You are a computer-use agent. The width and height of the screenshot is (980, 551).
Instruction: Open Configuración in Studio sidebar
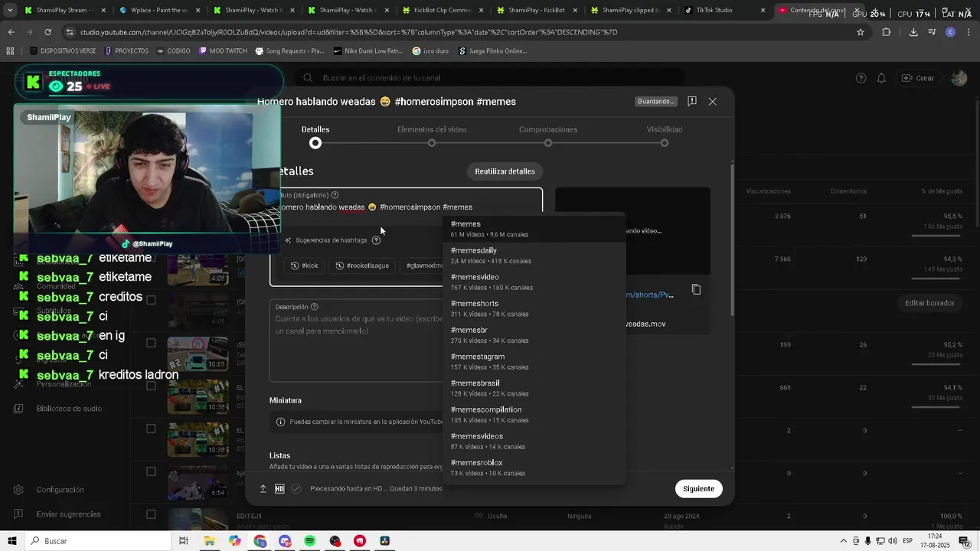pos(60,490)
